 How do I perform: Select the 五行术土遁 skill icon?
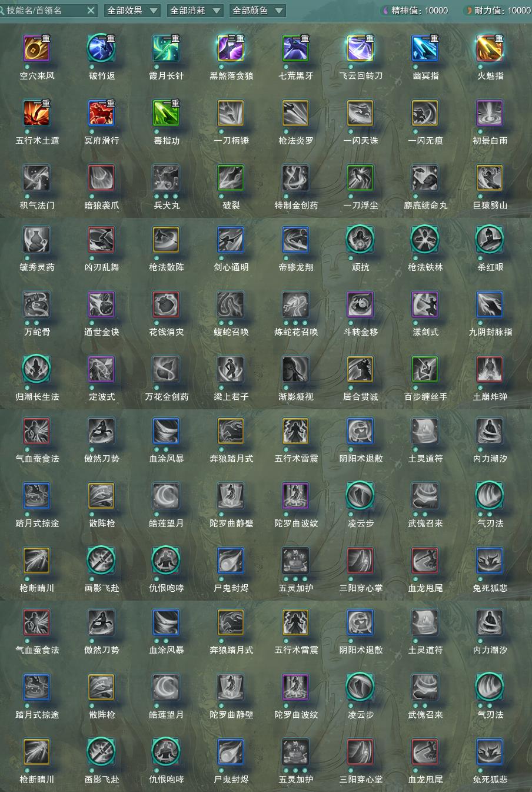37,113
